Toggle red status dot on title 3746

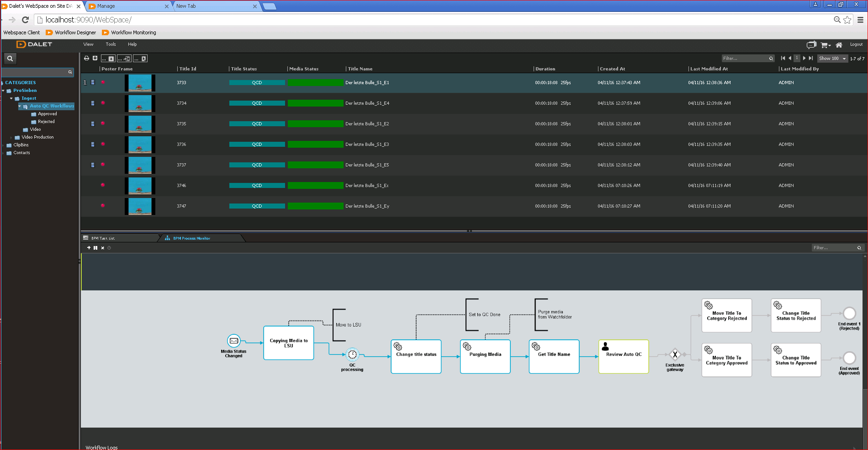click(103, 185)
